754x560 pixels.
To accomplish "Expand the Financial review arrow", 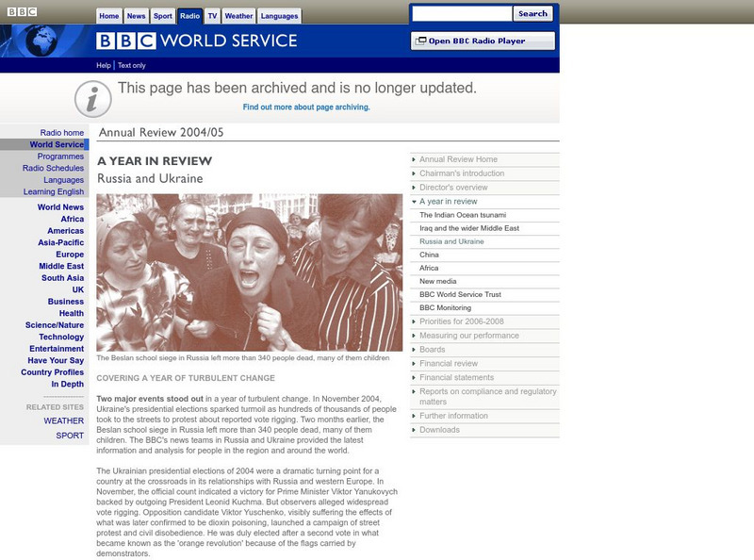I will tap(414, 363).
